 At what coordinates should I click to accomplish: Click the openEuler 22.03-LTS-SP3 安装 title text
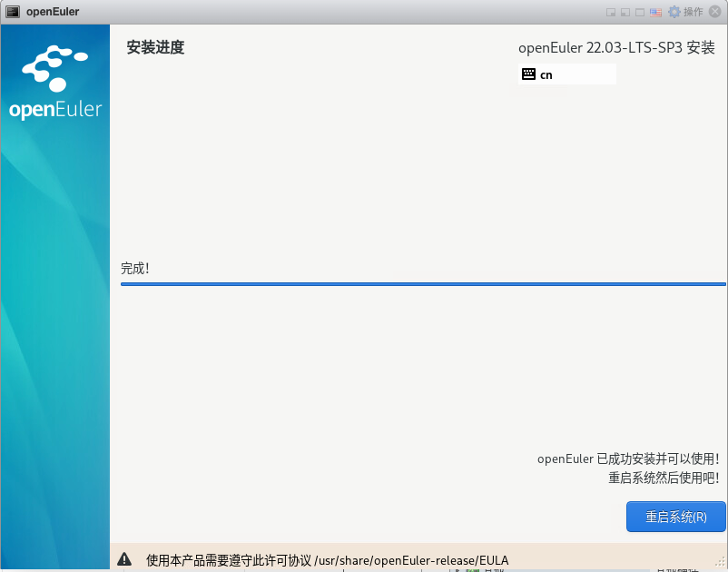pos(615,47)
